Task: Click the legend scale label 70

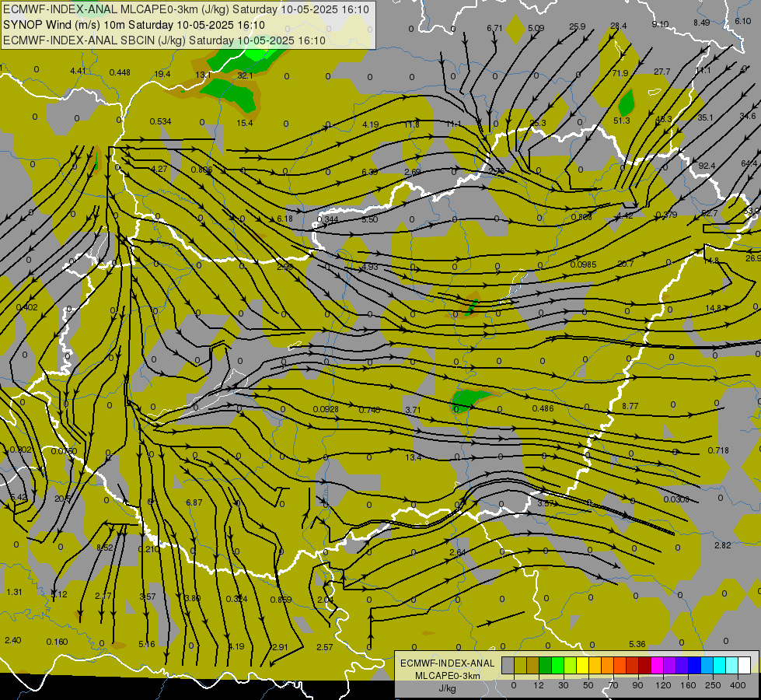Action: click(x=613, y=685)
